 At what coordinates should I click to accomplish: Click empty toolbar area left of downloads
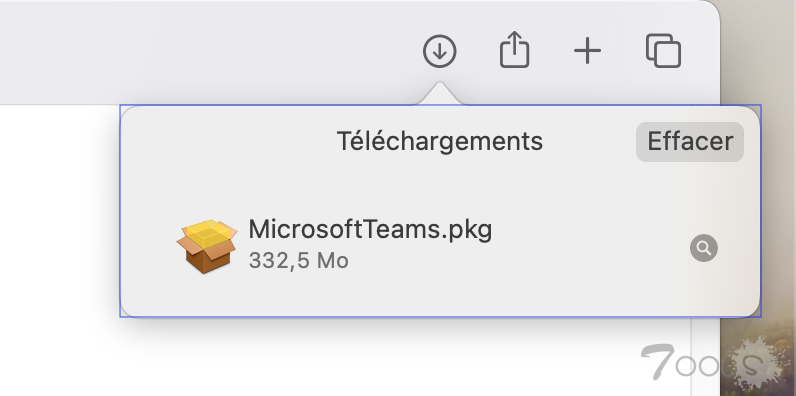203,51
